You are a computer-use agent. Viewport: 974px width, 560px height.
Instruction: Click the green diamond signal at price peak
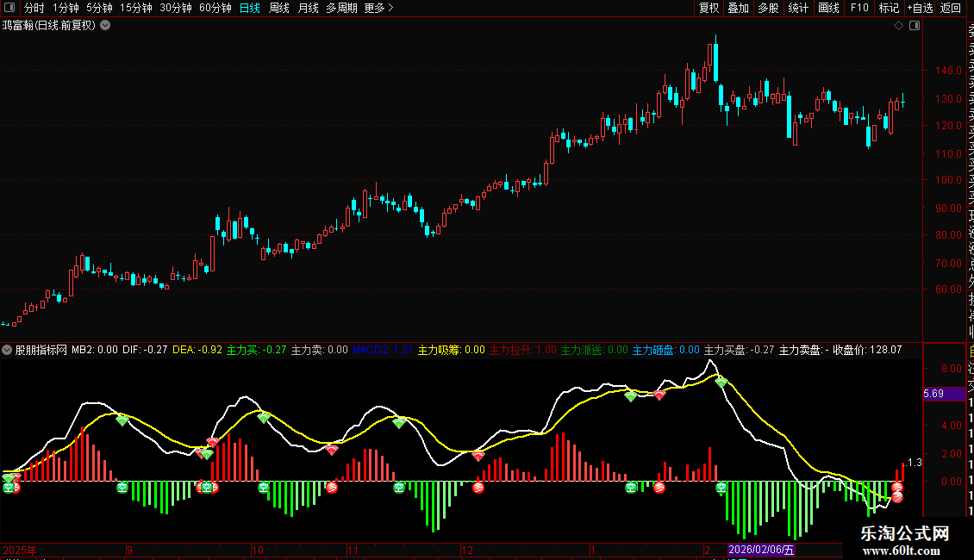click(721, 383)
